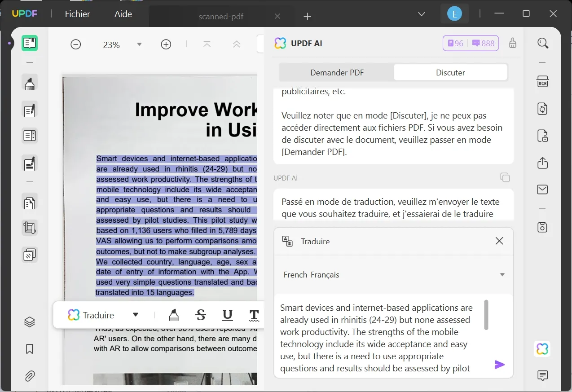
Task: Click the zoom in plus button
Action: tap(166, 44)
